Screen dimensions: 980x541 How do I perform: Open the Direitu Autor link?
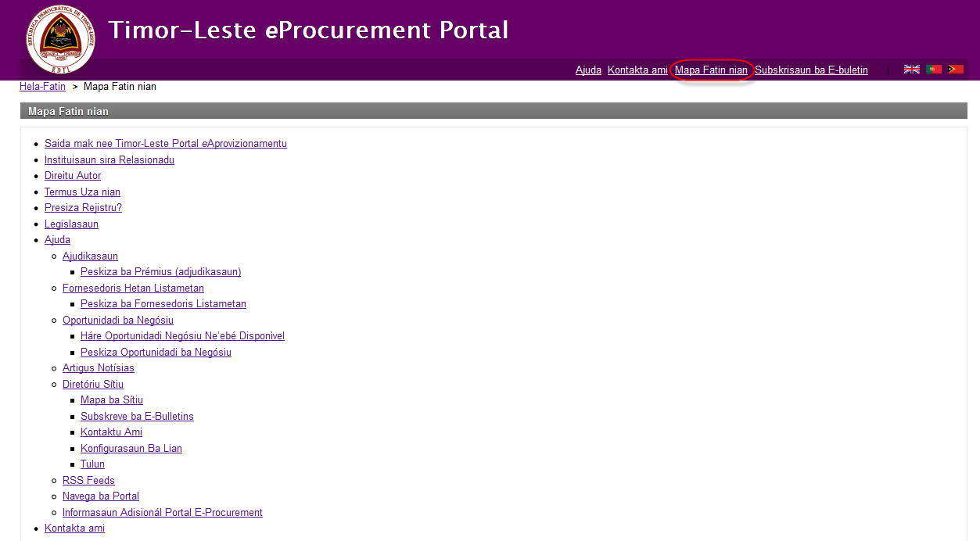(x=72, y=176)
